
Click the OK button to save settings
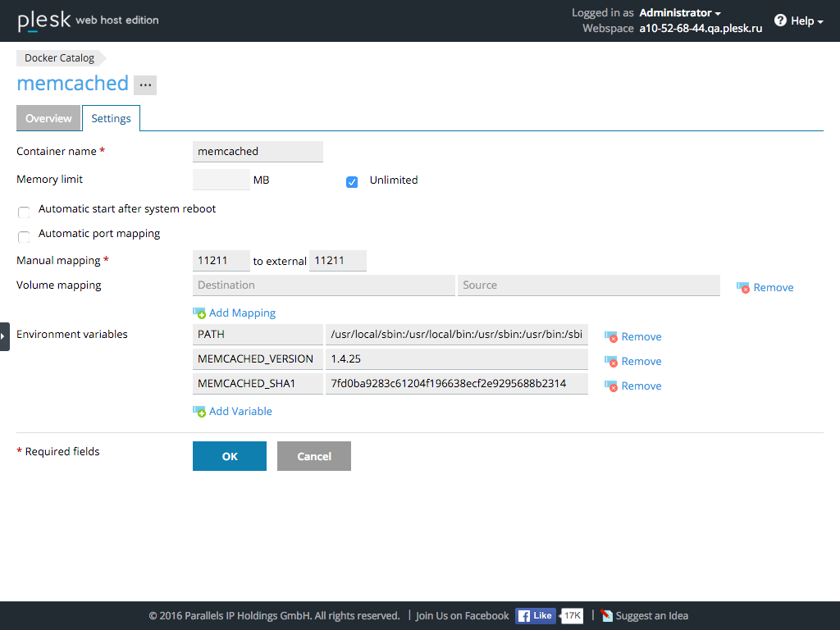(x=229, y=455)
